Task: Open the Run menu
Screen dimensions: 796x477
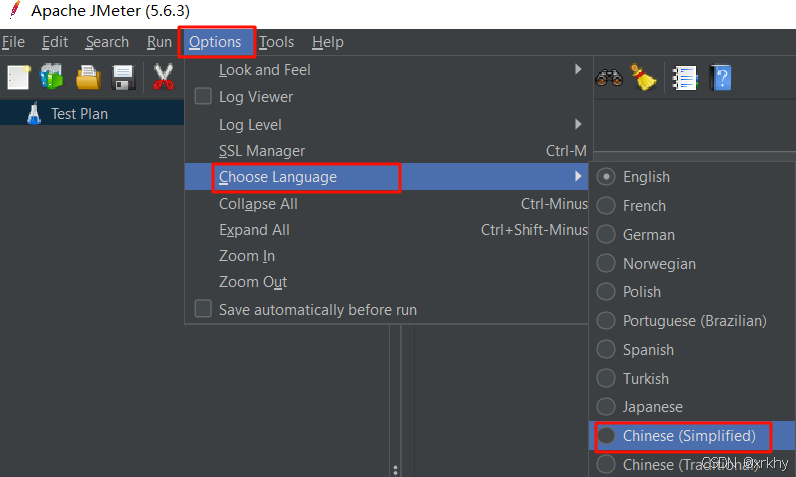Action: (159, 42)
